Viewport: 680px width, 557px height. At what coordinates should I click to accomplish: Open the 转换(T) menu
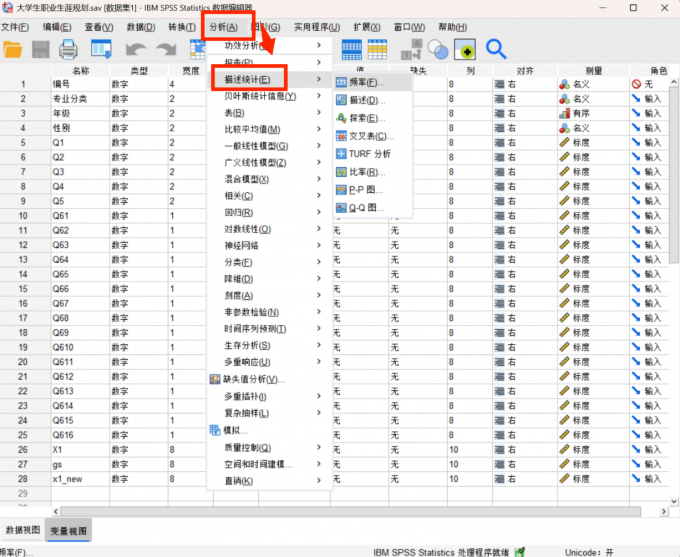[182, 27]
